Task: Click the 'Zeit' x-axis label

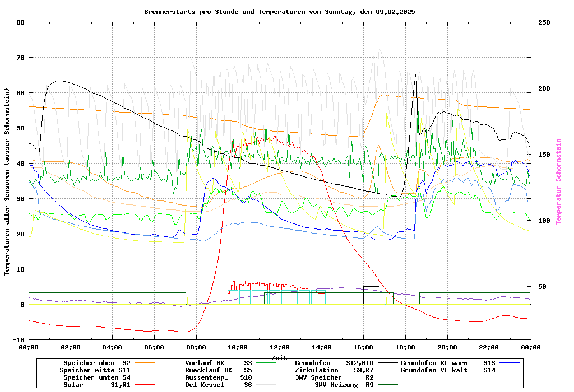Action: tap(279, 357)
